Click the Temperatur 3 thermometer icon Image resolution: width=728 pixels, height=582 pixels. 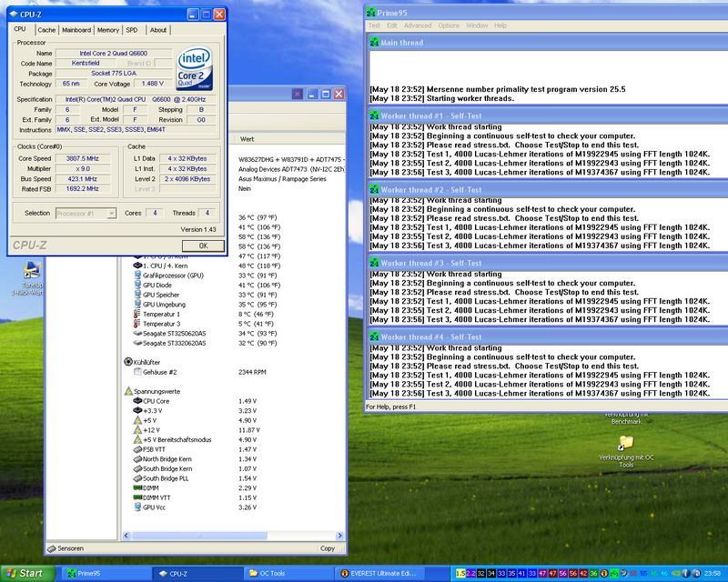point(137,324)
